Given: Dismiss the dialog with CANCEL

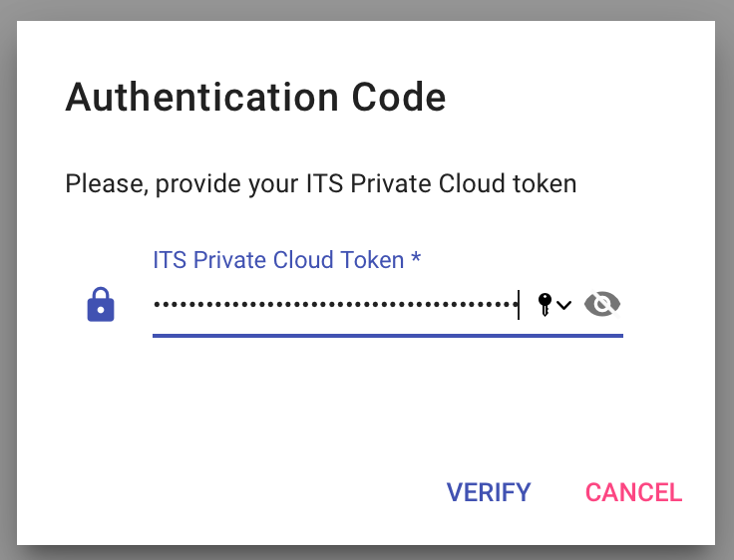Looking at the screenshot, I should tap(634, 492).
